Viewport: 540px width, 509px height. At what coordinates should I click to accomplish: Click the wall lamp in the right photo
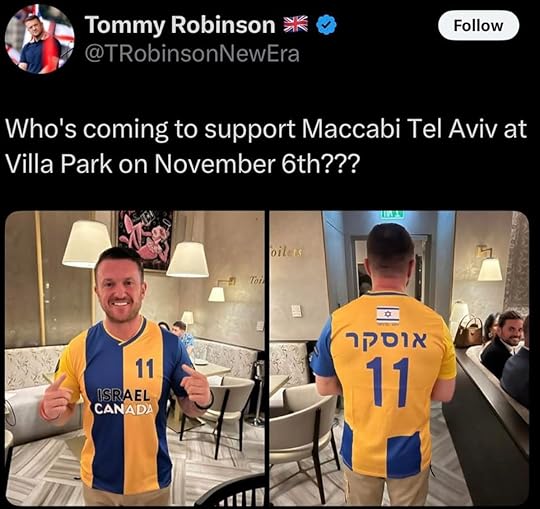(488, 263)
